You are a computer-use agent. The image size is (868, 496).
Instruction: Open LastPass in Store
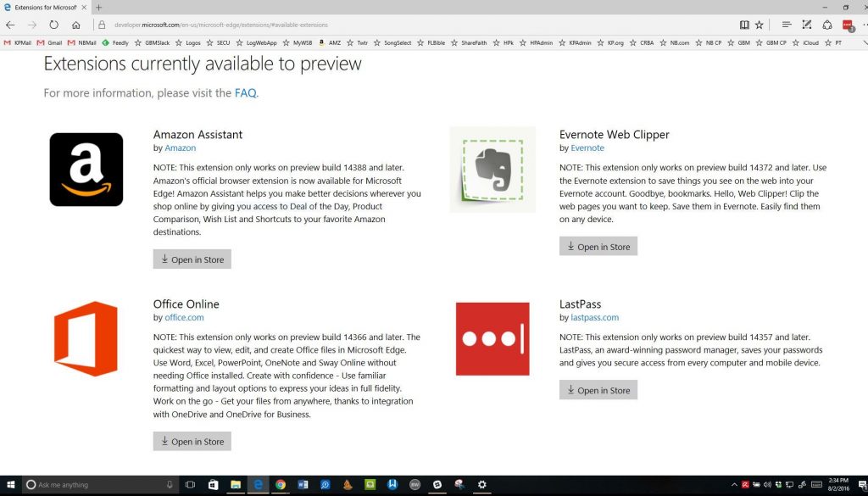coord(598,390)
